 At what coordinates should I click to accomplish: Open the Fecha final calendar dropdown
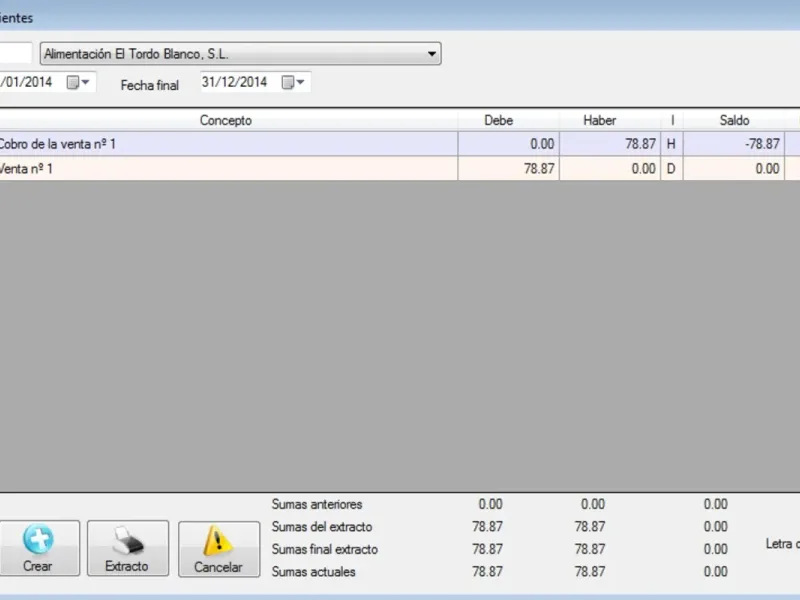294,82
